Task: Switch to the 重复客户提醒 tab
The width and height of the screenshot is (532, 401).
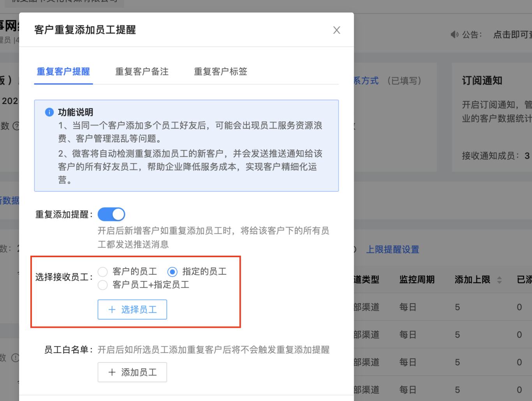Action: 63,72
